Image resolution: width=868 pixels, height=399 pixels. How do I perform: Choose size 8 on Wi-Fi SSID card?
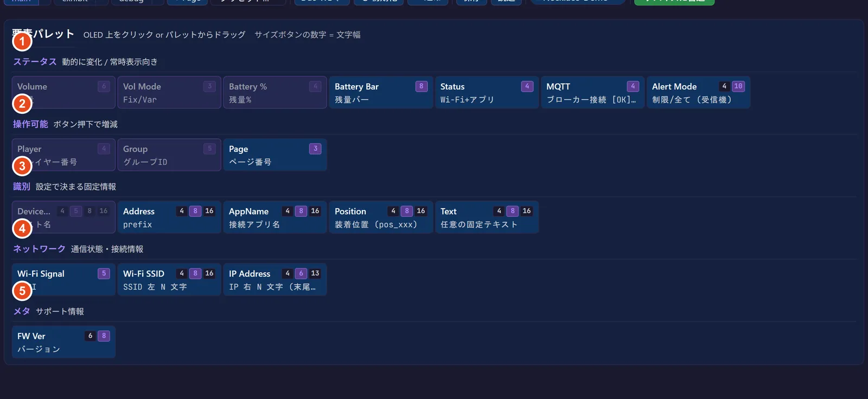(x=195, y=273)
